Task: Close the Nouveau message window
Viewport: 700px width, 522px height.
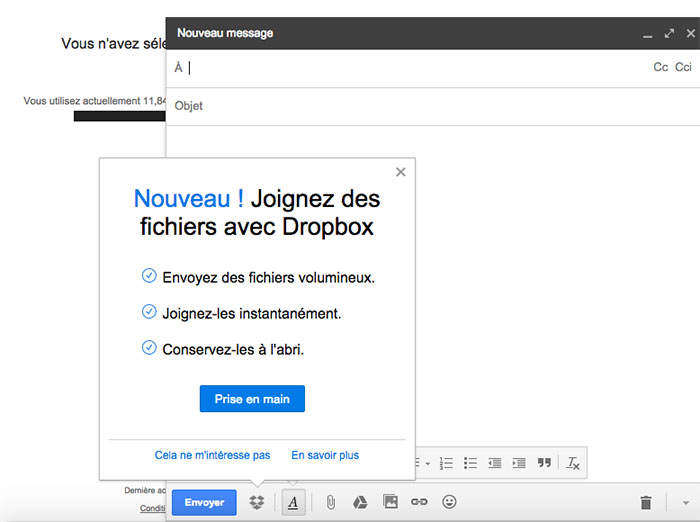Action: coord(691,33)
